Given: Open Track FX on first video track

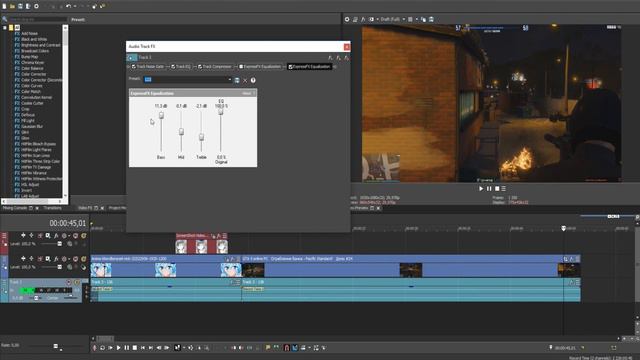Looking at the screenshot, I should pyautogui.click(x=56, y=236).
